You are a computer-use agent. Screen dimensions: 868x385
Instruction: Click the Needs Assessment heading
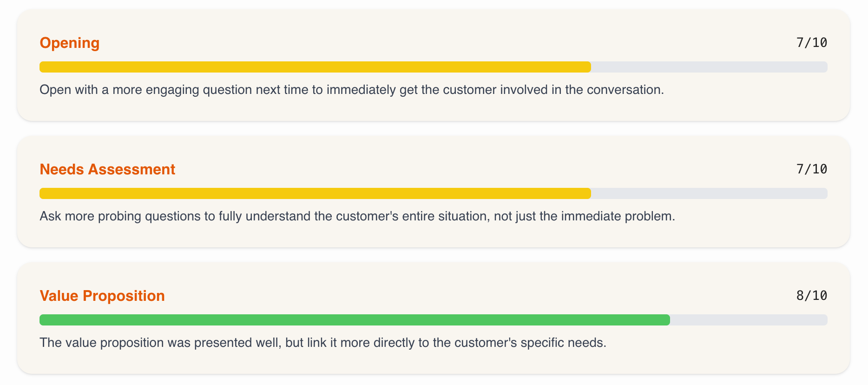pyautogui.click(x=107, y=169)
